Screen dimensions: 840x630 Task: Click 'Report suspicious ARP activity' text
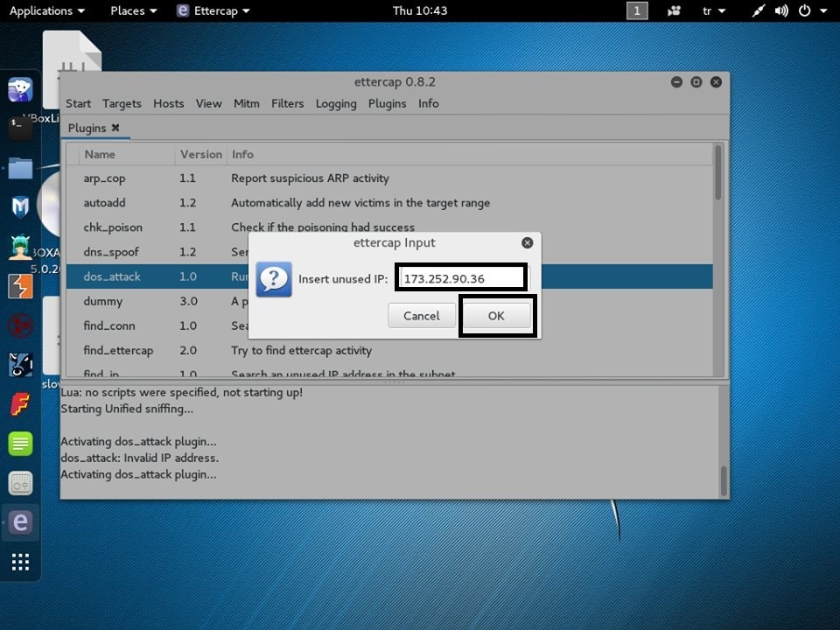[x=310, y=178]
